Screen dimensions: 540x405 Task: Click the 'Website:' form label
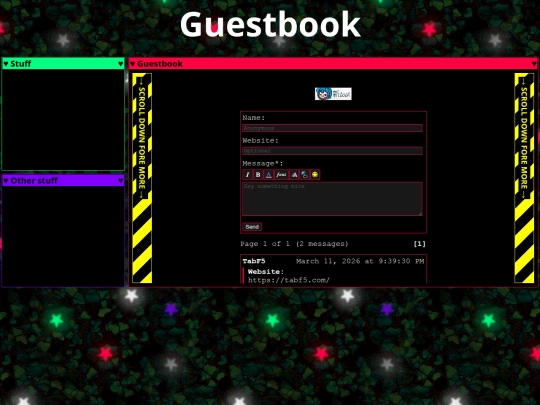pyautogui.click(x=260, y=141)
